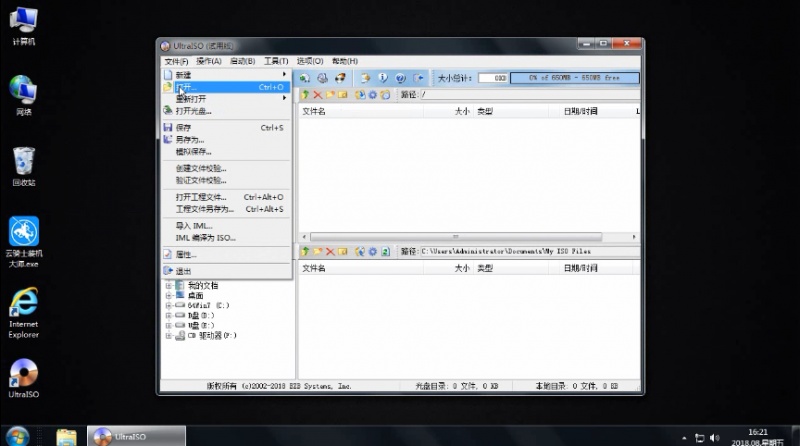This screenshot has height=446, width=800.
Task: Click the local path field showing My ISO Files
Action: (x=530, y=252)
